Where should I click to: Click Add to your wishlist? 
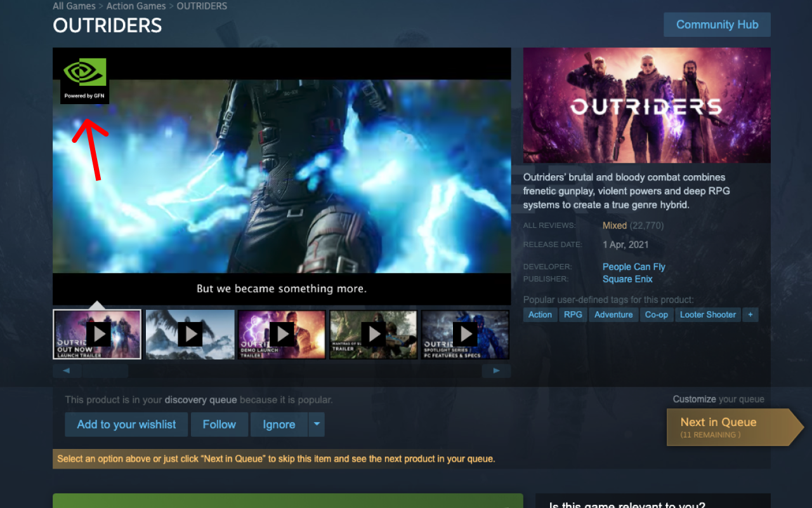[126, 424]
